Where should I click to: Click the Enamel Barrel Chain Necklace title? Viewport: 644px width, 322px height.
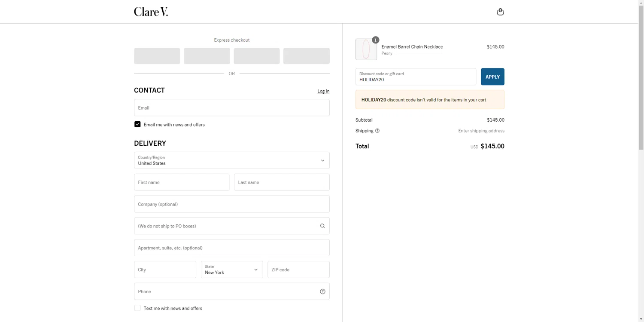[412, 46]
